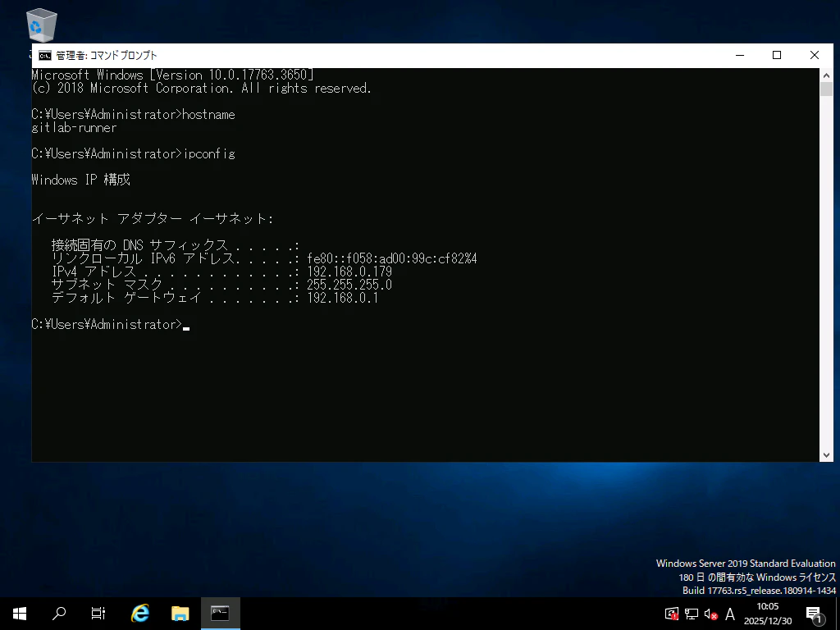This screenshot has width=840, height=630.
Task: Open the clock and calendar flyout
Action: coord(767,613)
